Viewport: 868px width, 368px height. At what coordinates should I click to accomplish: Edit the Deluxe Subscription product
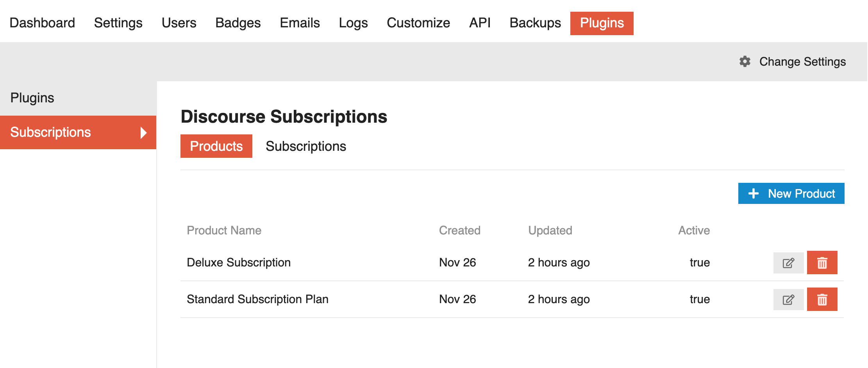788,263
